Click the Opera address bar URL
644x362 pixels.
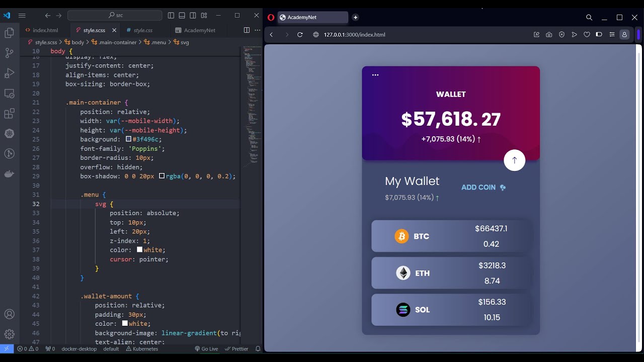(354, 35)
